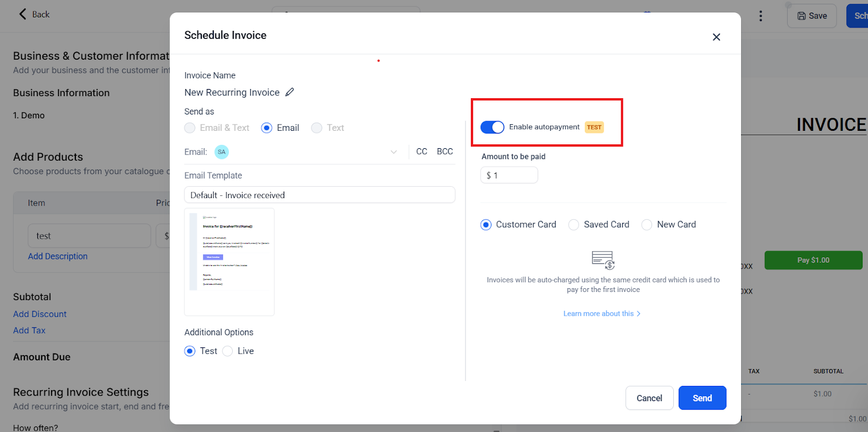The image size is (868, 432).
Task: Open the three-dot more options menu
Action: pyautogui.click(x=761, y=16)
